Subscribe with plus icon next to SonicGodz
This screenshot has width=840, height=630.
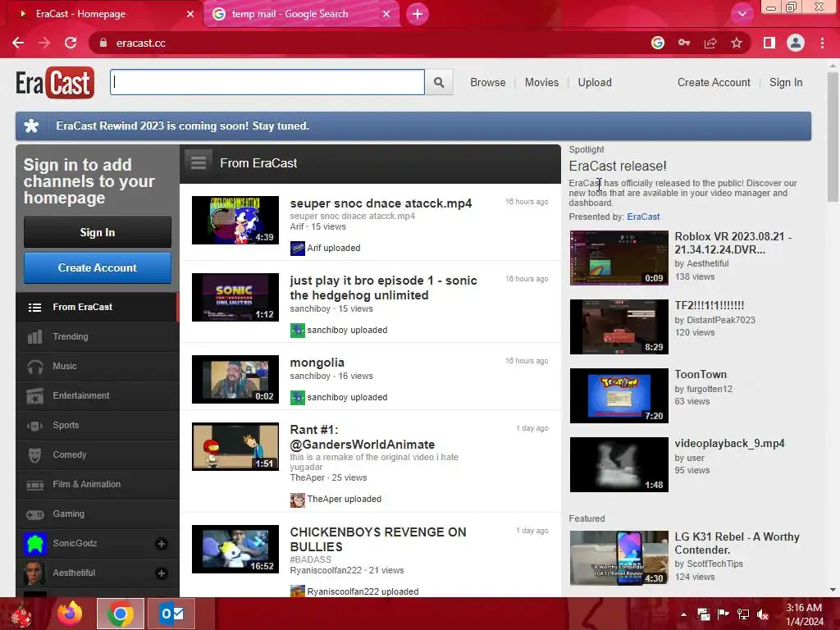click(x=162, y=544)
